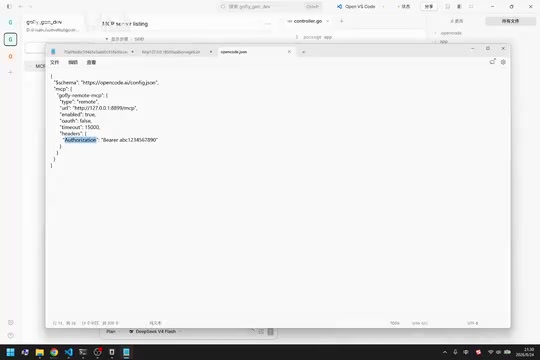Click the Copilot icon beside Notepad settings

coord(492,62)
